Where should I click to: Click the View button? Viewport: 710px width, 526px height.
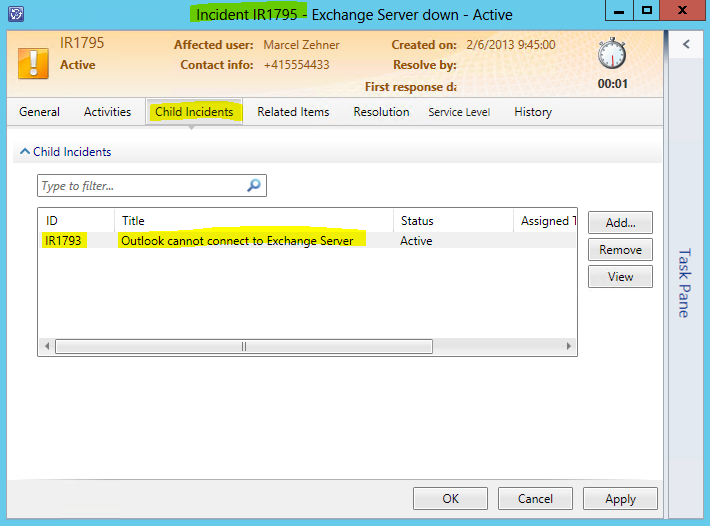click(620, 277)
